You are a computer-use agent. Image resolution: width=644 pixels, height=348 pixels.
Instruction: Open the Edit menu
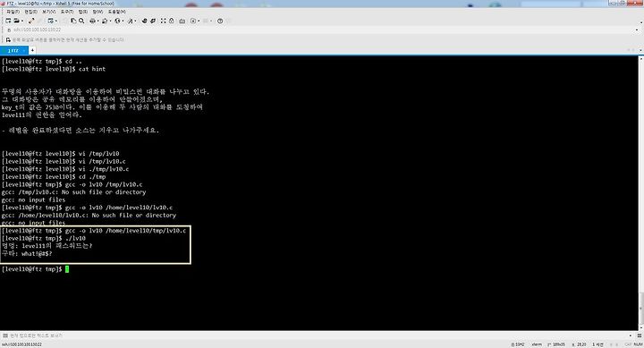(x=30, y=12)
